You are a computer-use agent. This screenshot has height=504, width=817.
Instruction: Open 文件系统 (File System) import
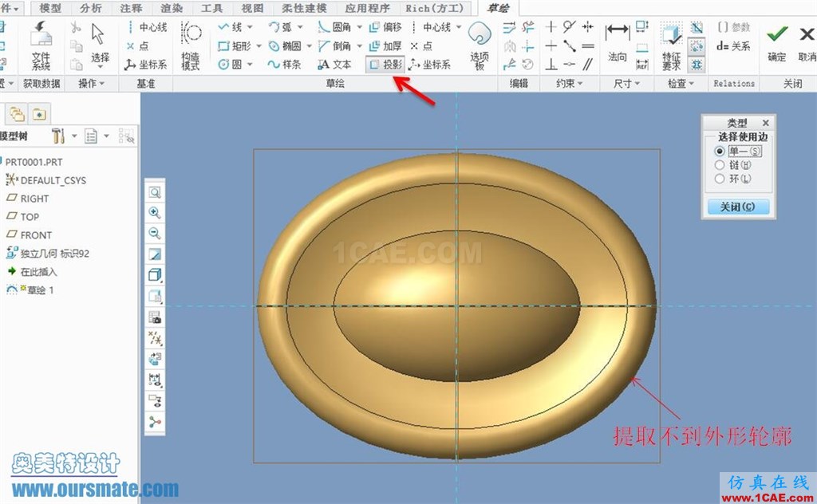pyautogui.click(x=41, y=47)
